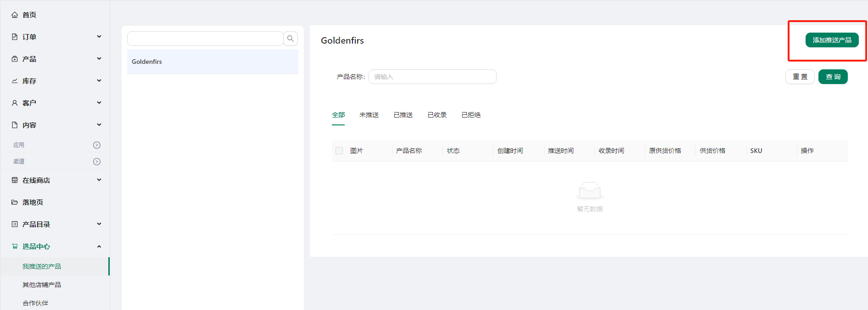Expand the 产品 menu chevron
Image resolution: width=868 pixels, height=310 pixels.
tap(99, 59)
